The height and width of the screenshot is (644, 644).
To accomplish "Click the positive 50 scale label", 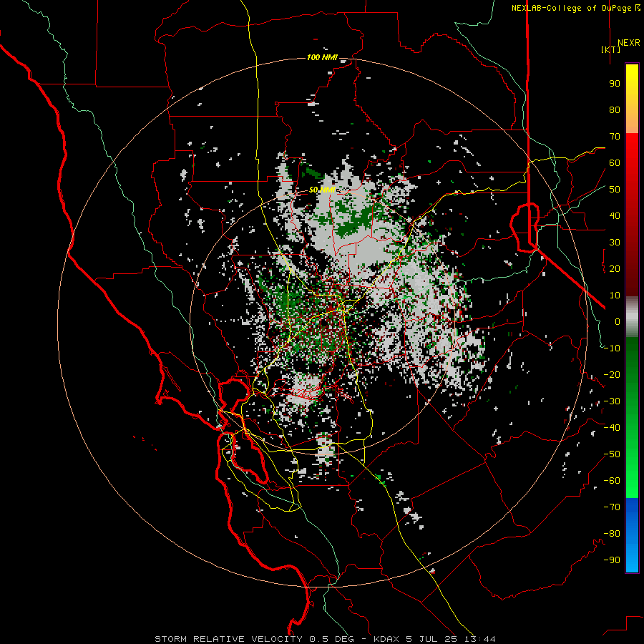I will (x=615, y=190).
